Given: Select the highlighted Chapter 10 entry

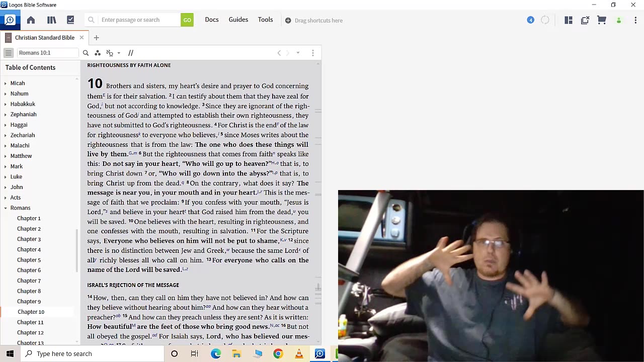Looking at the screenshot, I should 31,312.
